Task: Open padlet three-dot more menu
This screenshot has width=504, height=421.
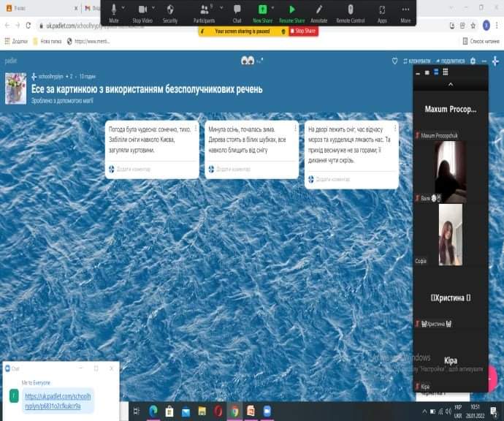Action: coord(484,61)
